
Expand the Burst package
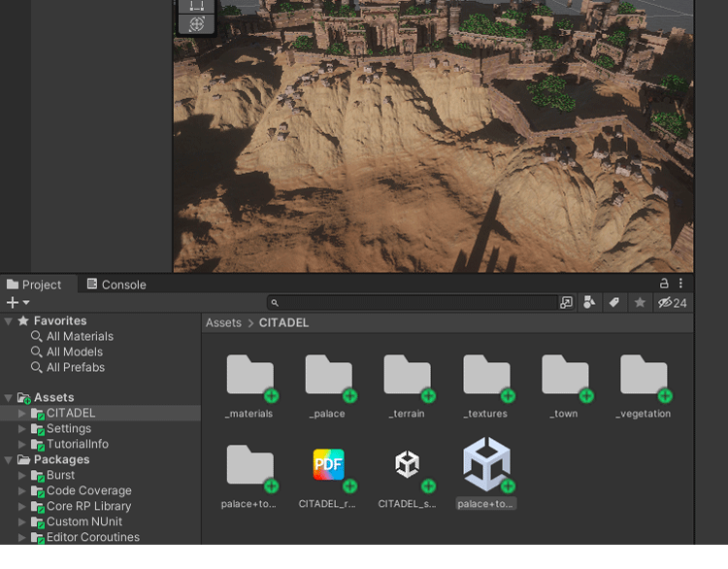(22, 476)
